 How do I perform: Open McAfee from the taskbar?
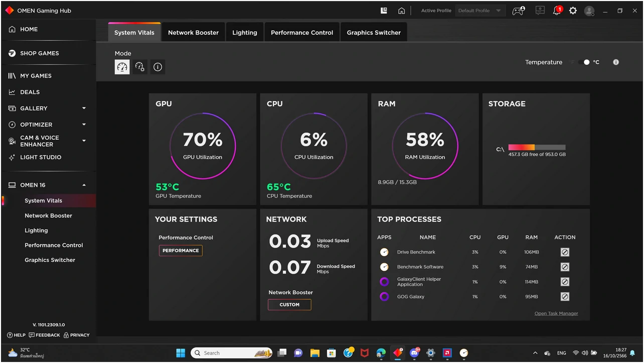pyautogui.click(x=365, y=353)
